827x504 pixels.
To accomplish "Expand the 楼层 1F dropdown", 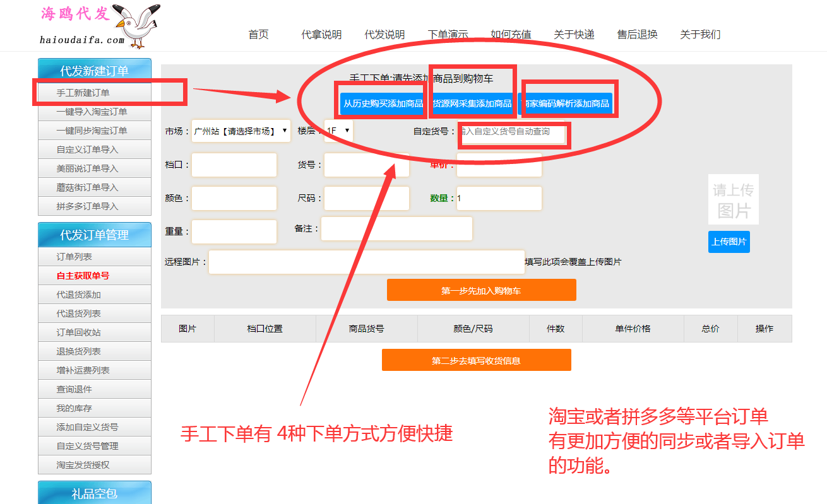I will click(338, 131).
